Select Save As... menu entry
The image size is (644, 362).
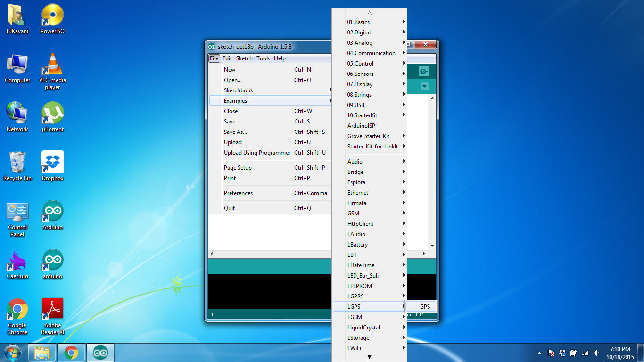click(271, 132)
